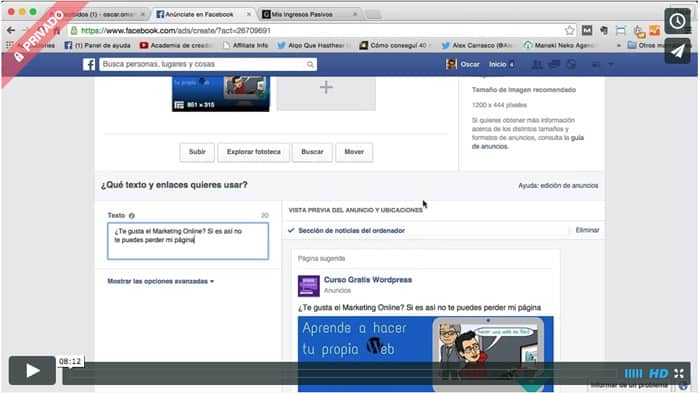Viewport: 700px width, 393px height.
Task: Click the Share paper plane icon
Action: click(677, 51)
